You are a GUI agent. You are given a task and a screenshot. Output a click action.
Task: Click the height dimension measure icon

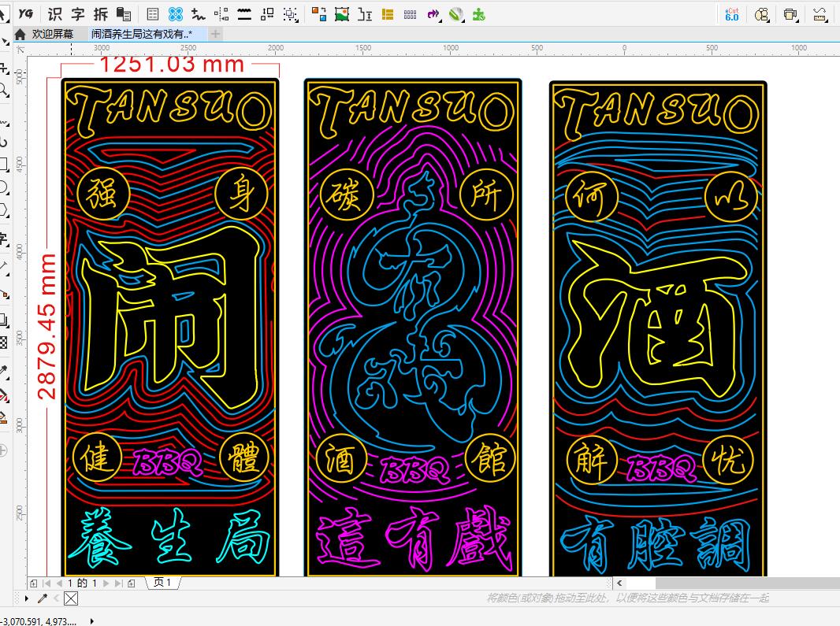365,14
